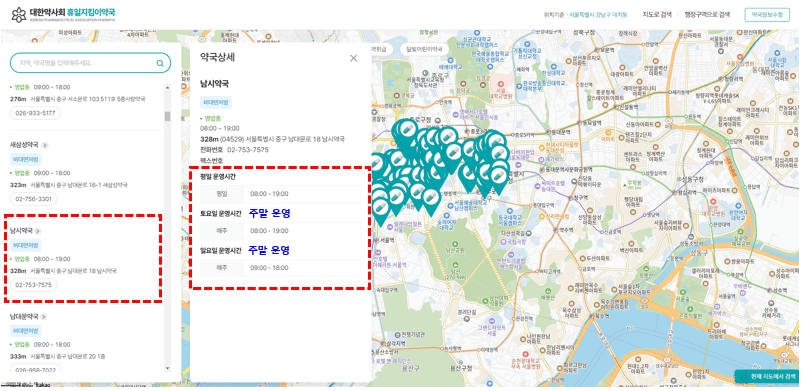Click the 팩스번호 label

tap(212, 161)
